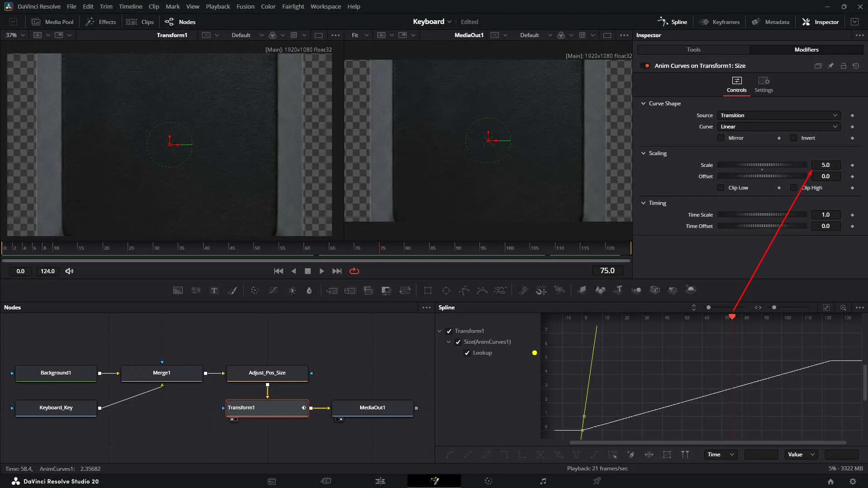Collapse Transform1 in the Spline tree
Screen dimensions: 868x488
439,331
